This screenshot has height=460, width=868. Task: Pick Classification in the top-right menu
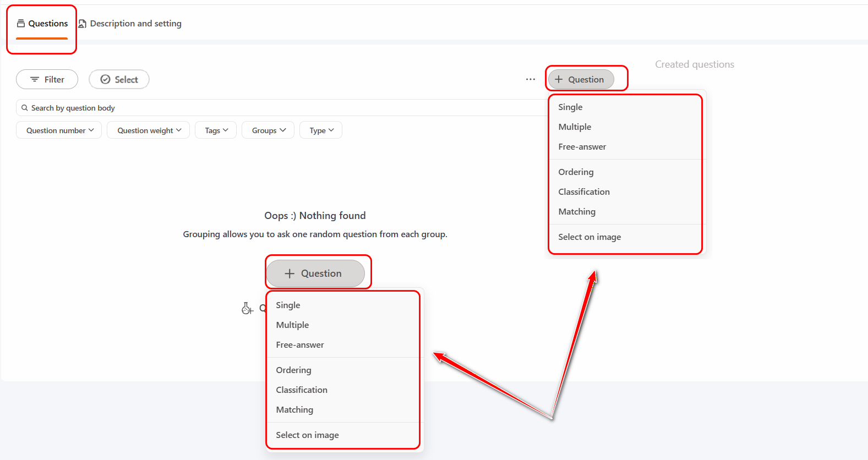[583, 192]
